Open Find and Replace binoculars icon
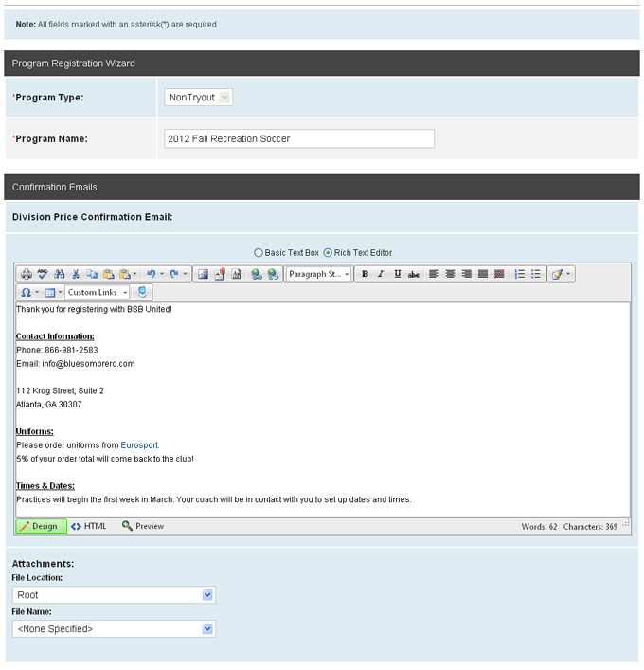644x670 pixels. pos(60,274)
